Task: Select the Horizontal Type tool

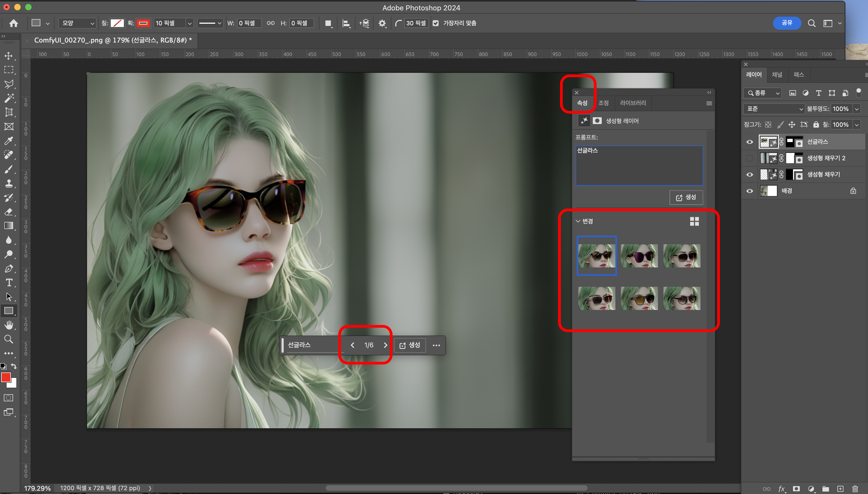Action: pyautogui.click(x=9, y=282)
